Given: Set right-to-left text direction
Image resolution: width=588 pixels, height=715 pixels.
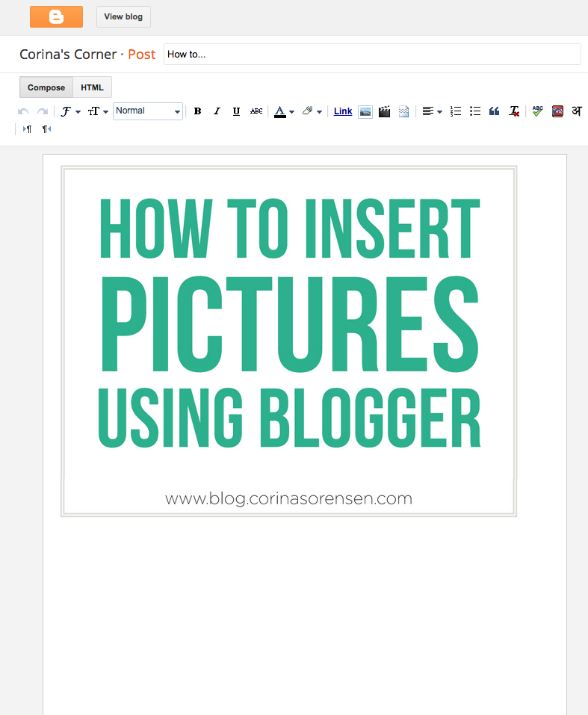Looking at the screenshot, I should [x=46, y=129].
